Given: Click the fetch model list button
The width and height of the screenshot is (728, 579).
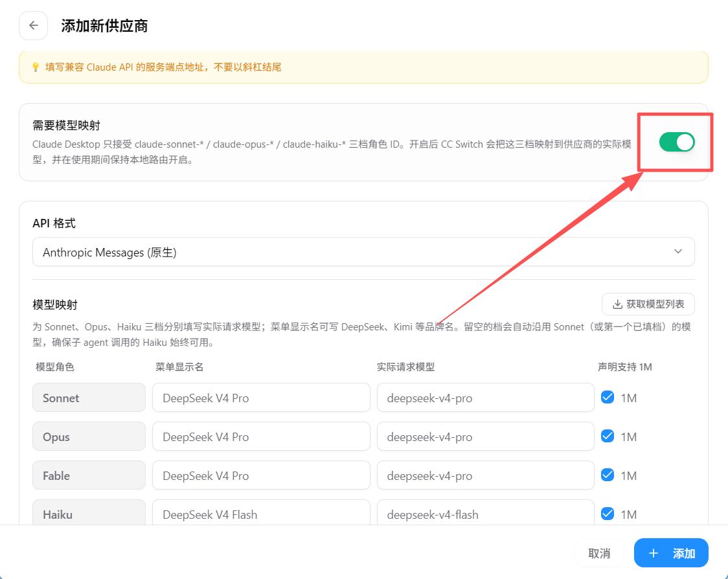Looking at the screenshot, I should click(x=648, y=304).
